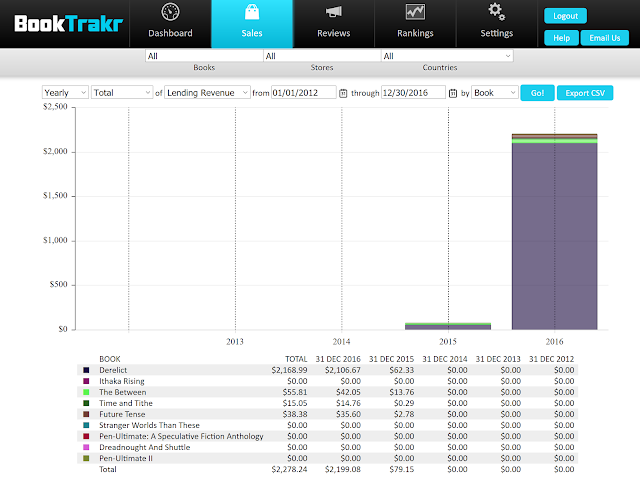Image resolution: width=640 pixels, height=480 pixels.
Task: Open the through-date calendar icon
Action: click(453, 93)
